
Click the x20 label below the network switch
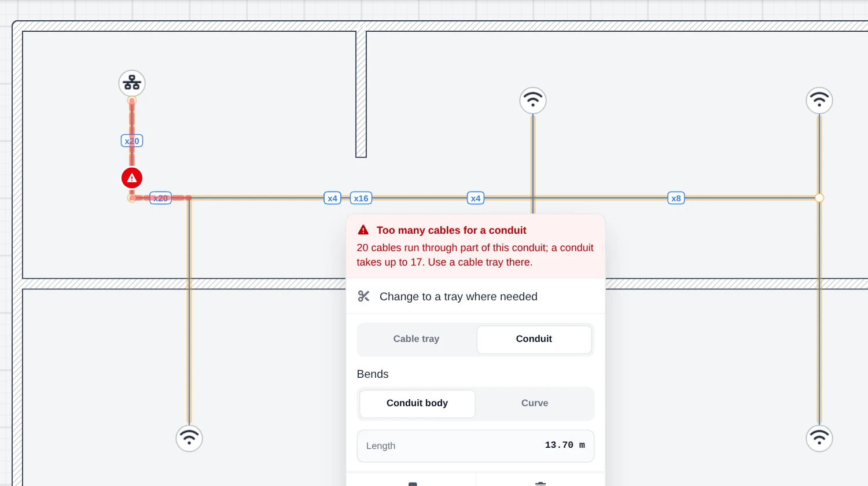(132, 141)
